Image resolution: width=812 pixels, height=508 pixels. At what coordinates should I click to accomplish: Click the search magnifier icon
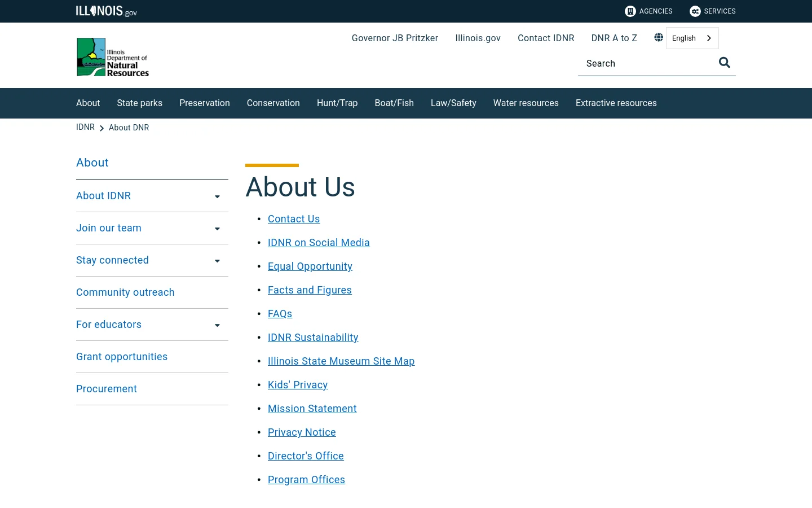point(725,63)
